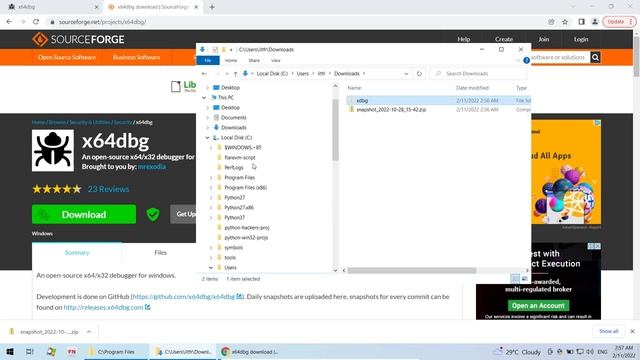Select python-hackers-proj folder in tree
This screenshot has width=640, height=360.
coord(247,228)
